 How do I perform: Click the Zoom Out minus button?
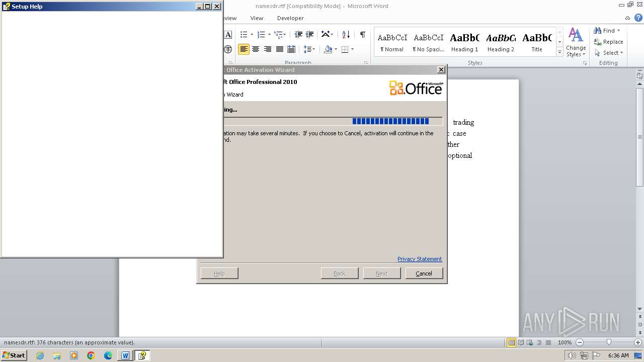(x=579, y=342)
